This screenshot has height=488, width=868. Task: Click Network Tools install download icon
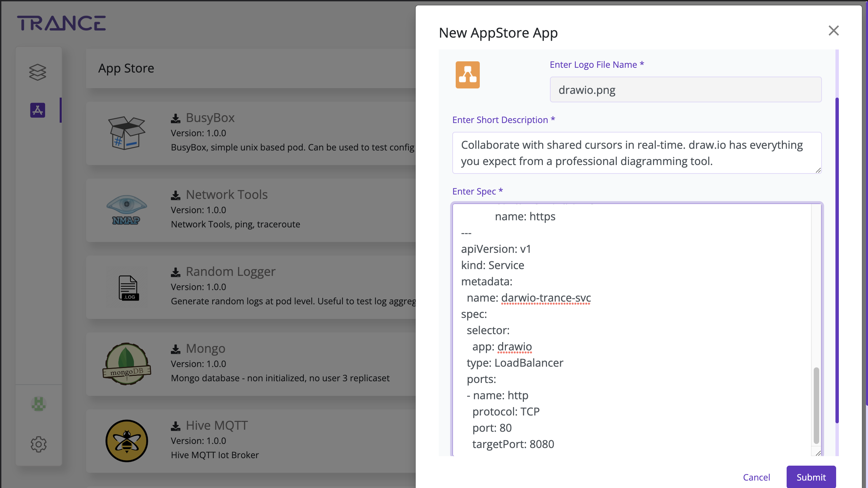[x=175, y=196]
